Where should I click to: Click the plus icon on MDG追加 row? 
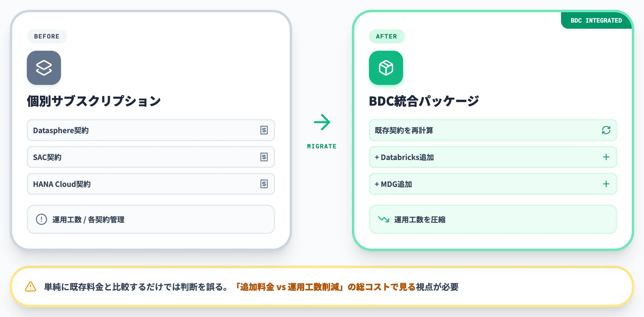(x=606, y=184)
